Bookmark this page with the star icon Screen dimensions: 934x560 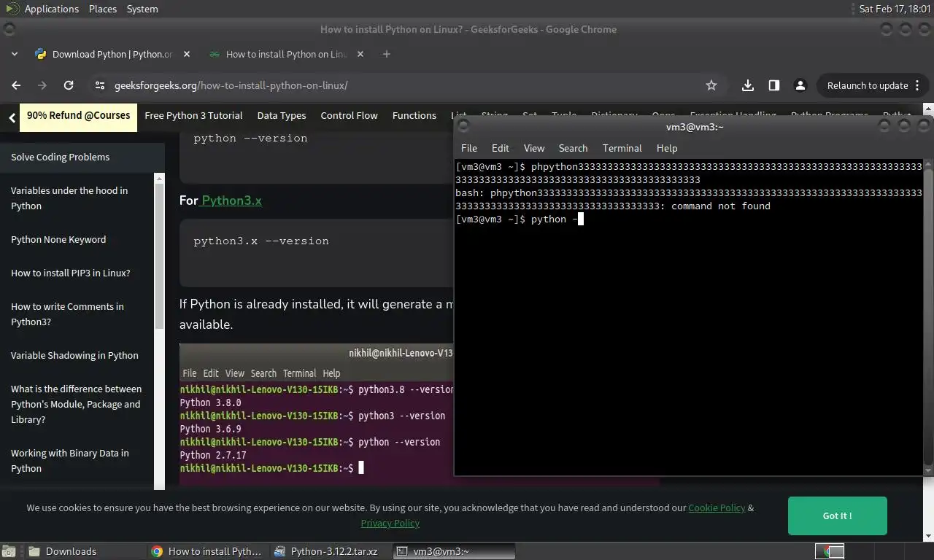click(x=711, y=85)
